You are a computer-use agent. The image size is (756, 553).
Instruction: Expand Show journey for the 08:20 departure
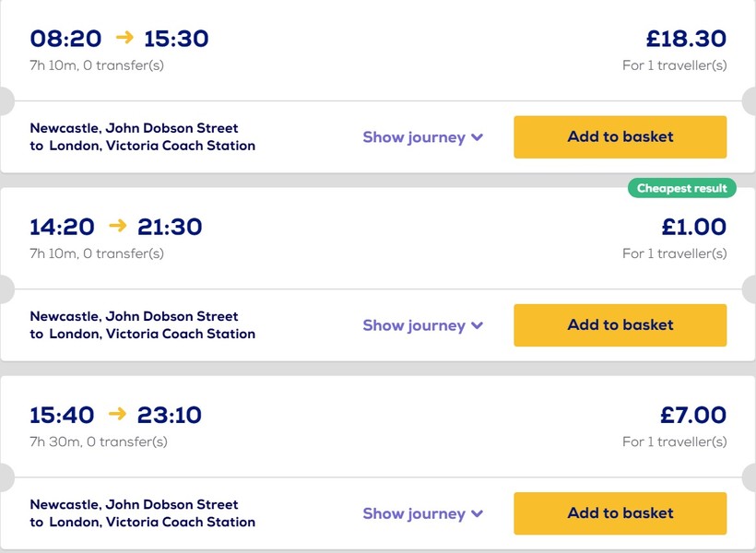tap(422, 137)
